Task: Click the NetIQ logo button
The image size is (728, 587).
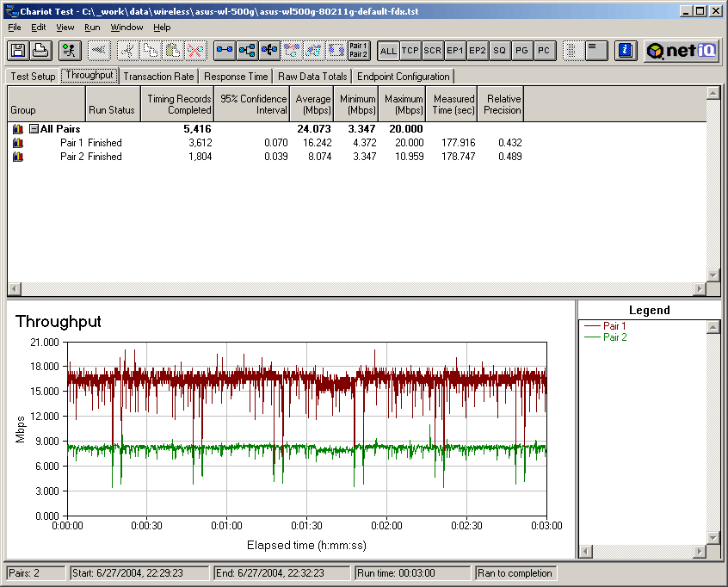Action: pos(682,51)
